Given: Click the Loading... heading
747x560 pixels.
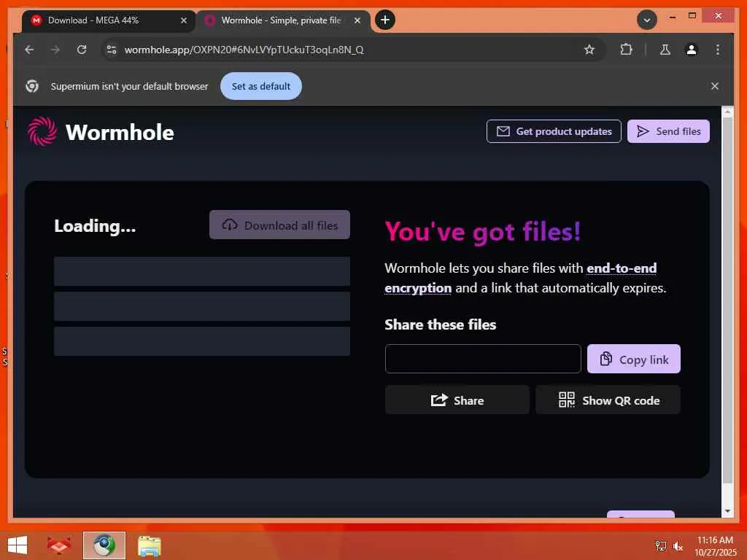Looking at the screenshot, I should 95,226.
